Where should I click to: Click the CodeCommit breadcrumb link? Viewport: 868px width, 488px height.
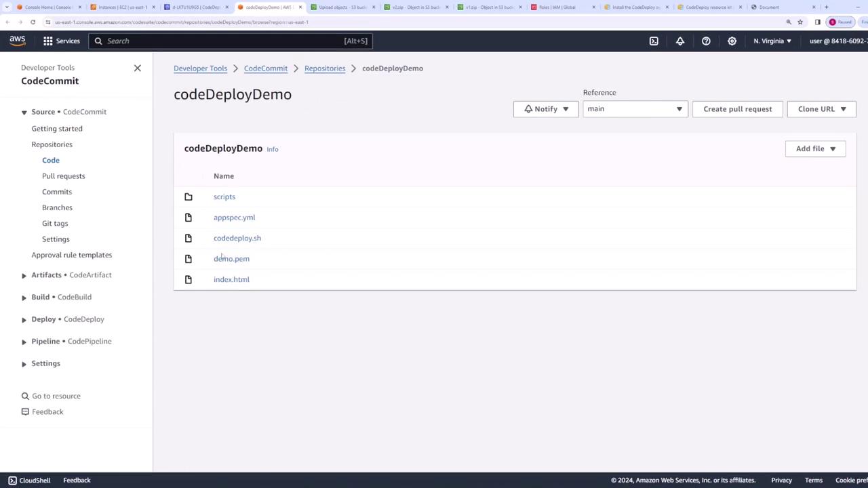pos(266,68)
